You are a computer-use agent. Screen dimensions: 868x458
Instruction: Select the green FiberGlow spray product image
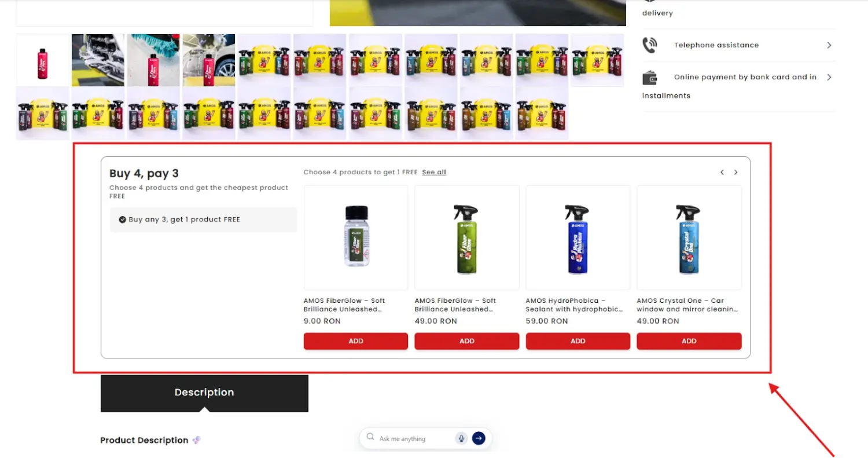466,237
